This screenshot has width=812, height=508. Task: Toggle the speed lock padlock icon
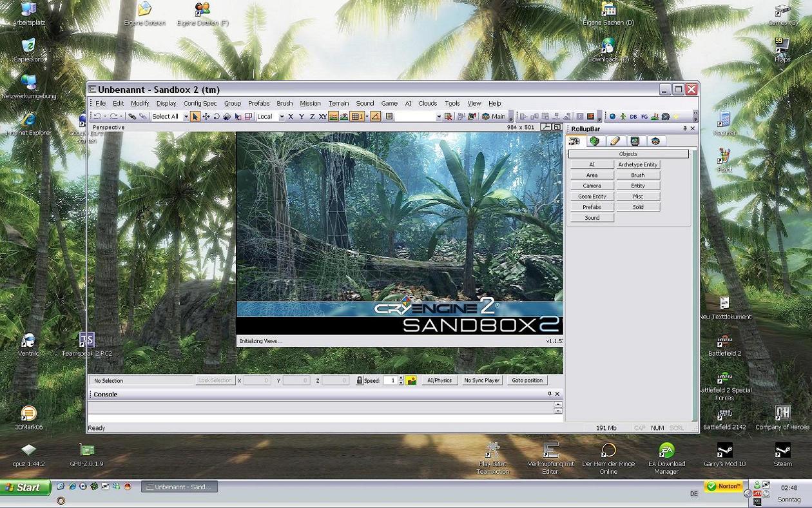(x=360, y=380)
